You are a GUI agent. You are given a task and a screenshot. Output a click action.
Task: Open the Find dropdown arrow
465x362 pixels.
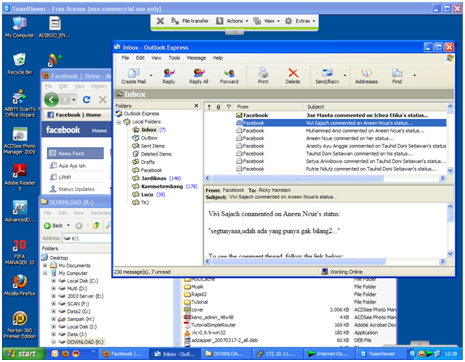click(415, 76)
